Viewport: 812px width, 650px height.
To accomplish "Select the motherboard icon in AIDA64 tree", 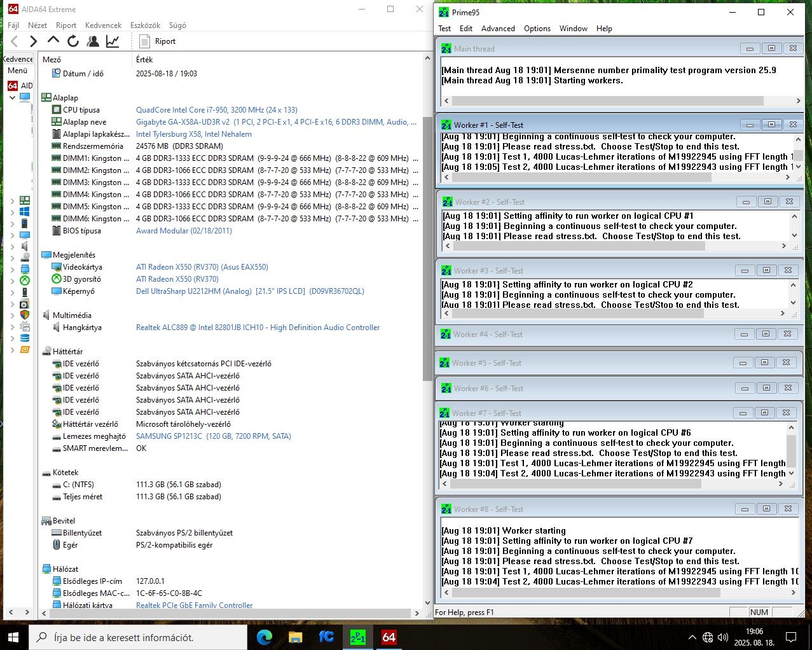I will point(25,200).
